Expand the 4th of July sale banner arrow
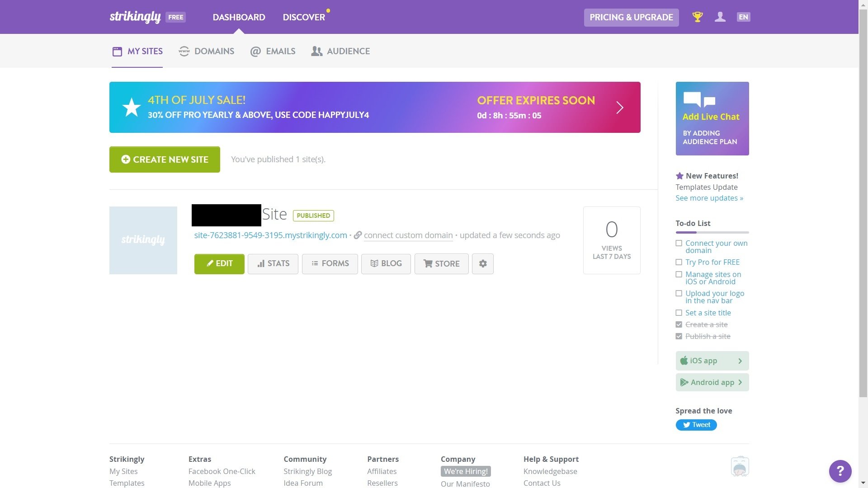The height and width of the screenshot is (488, 868). pyautogui.click(x=620, y=108)
